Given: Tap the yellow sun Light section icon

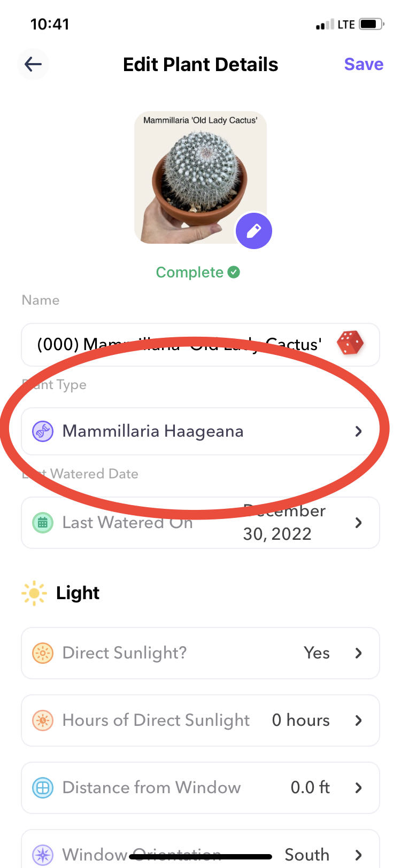Looking at the screenshot, I should point(34,593).
